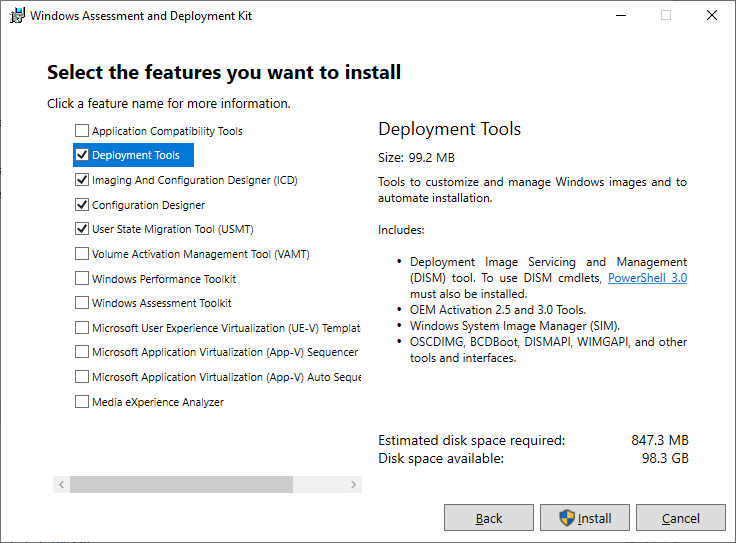Click the feature list scroll left arrow

[61, 484]
